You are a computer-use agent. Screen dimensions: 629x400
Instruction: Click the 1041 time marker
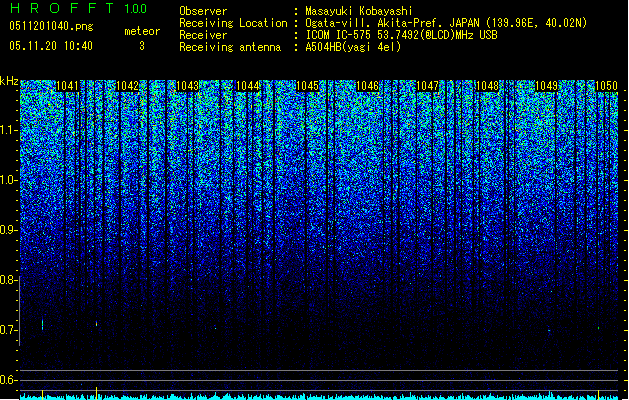click(67, 86)
